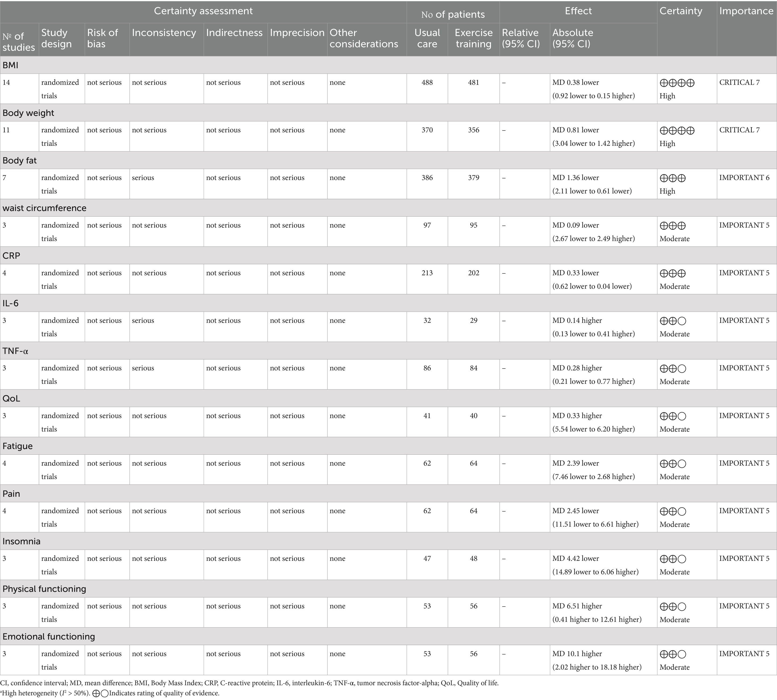Select the 'CRP' section row
Screen dimensions: 777x700
[x=388, y=256]
